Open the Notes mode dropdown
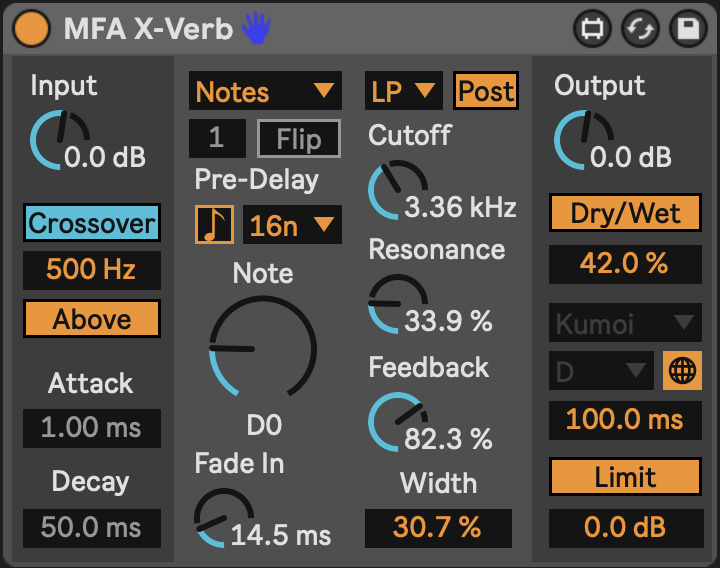This screenshot has height=568, width=720. click(265, 90)
